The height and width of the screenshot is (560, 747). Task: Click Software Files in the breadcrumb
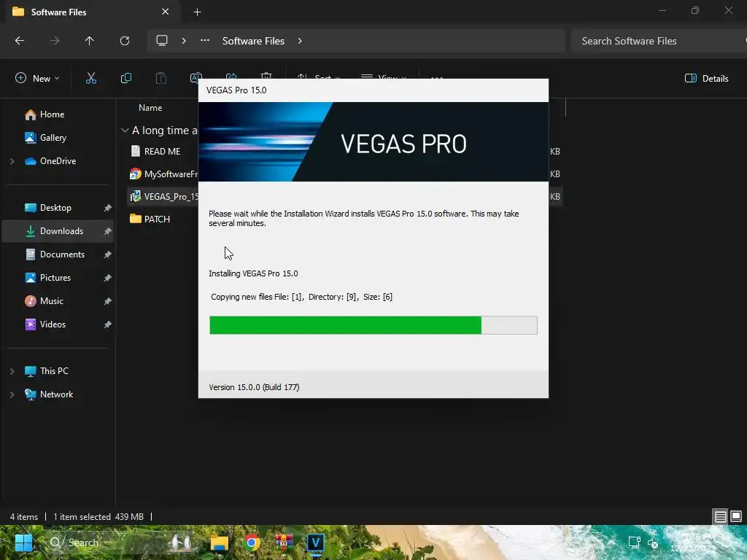253,41
